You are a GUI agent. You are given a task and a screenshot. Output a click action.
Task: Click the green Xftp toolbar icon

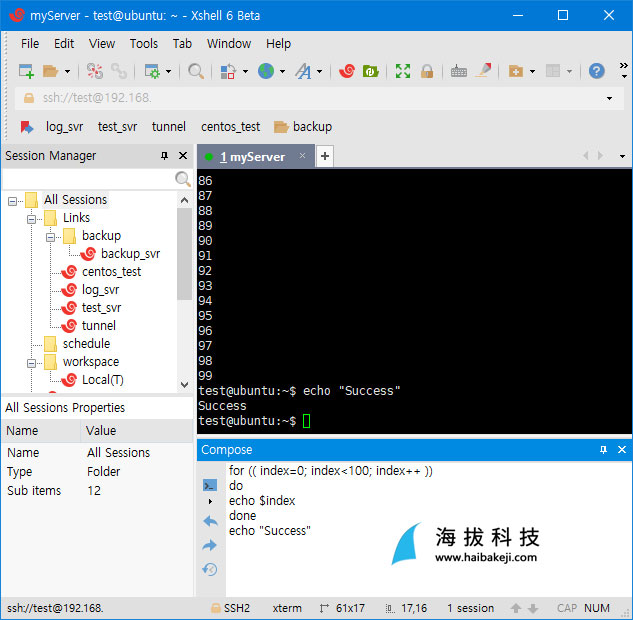(370, 71)
